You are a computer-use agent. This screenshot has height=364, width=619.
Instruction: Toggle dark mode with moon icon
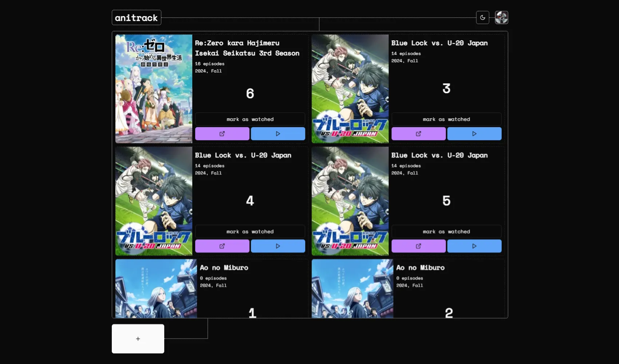click(x=482, y=17)
